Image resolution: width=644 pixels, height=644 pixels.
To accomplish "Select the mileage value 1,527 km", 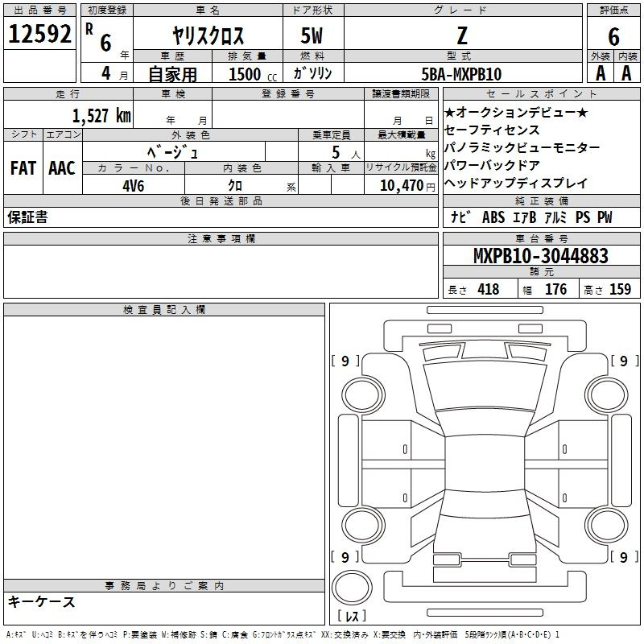I will coord(101,116).
